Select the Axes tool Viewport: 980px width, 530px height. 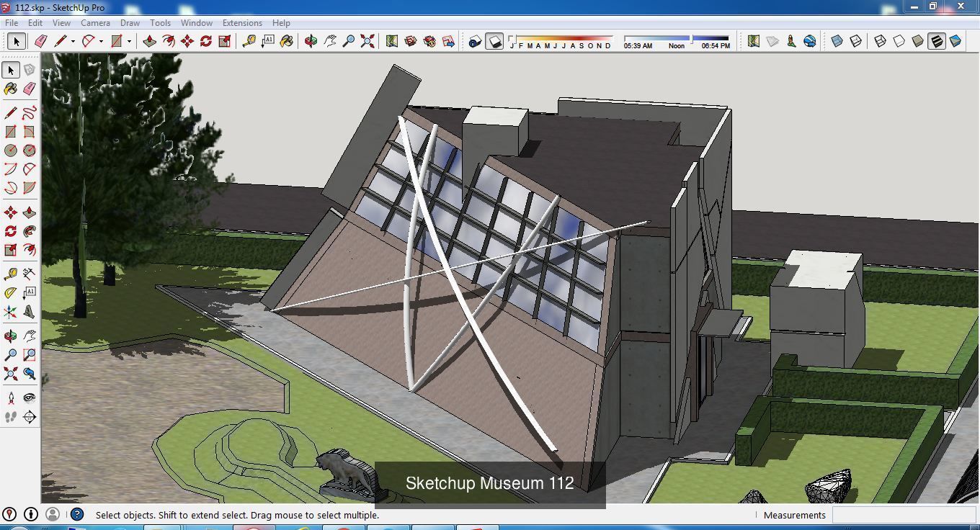point(10,312)
